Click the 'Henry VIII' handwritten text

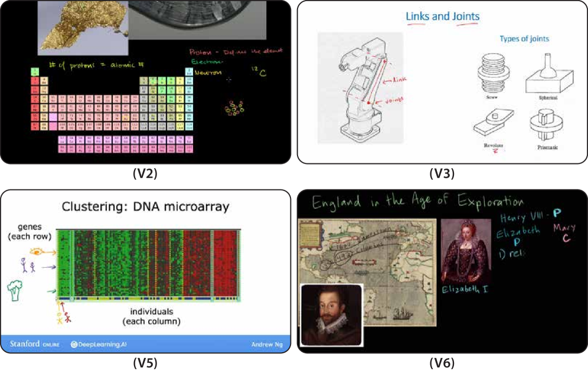click(x=522, y=218)
